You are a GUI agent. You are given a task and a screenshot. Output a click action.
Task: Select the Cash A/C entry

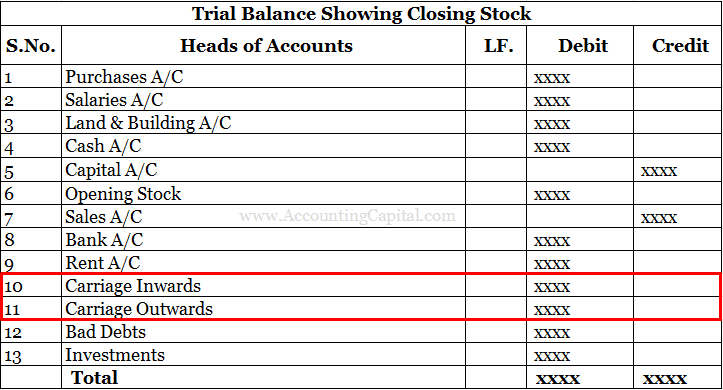pyautogui.click(x=103, y=146)
